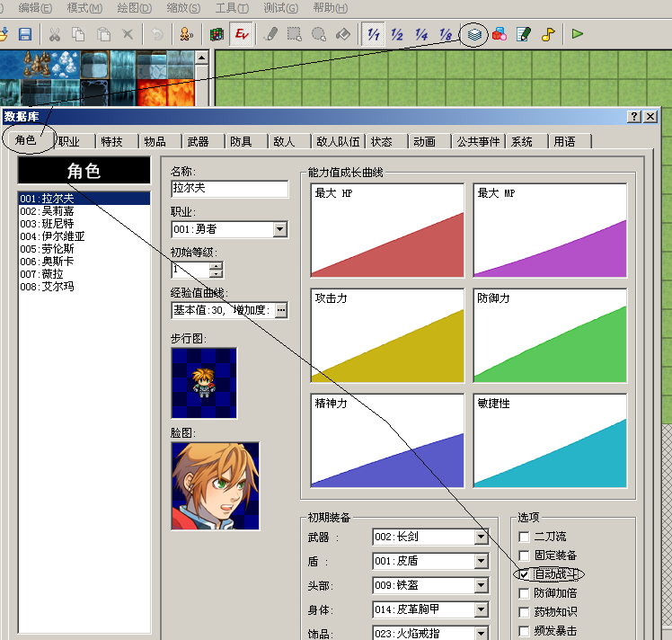Open the Material manager icon
The height and width of the screenshot is (640, 672).
click(x=499, y=34)
